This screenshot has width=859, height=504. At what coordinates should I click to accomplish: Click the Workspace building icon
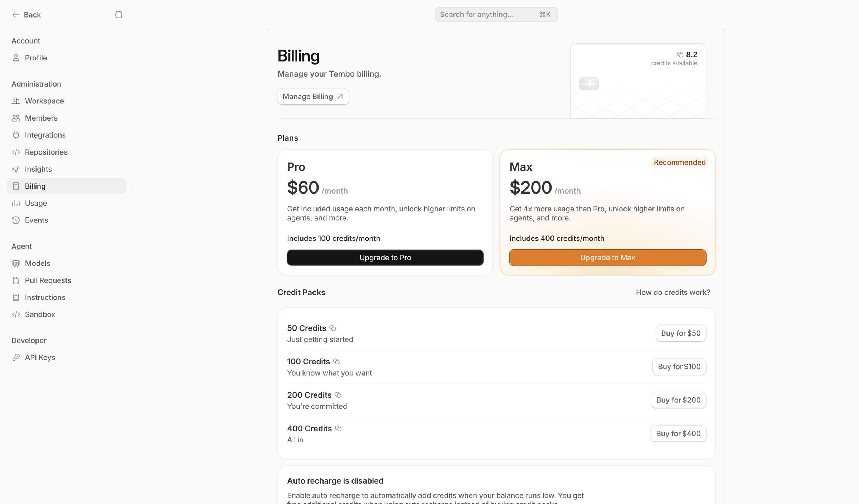click(16, 101)
